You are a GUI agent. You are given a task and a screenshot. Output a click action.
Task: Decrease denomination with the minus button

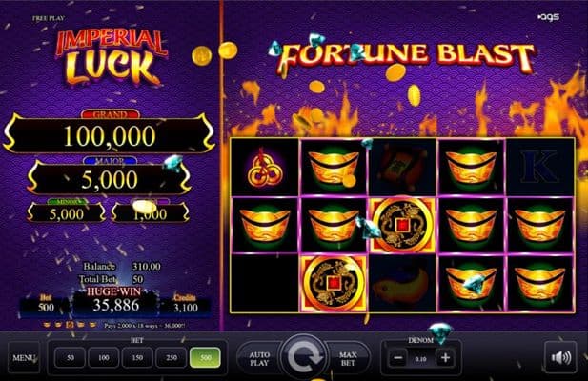click(397, 358)
